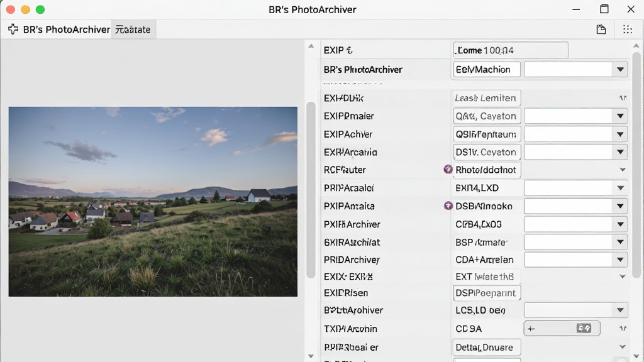Click the LCS,LD oeg value text
This screenshot has width=644, height=362.
(x=480, y=310)
